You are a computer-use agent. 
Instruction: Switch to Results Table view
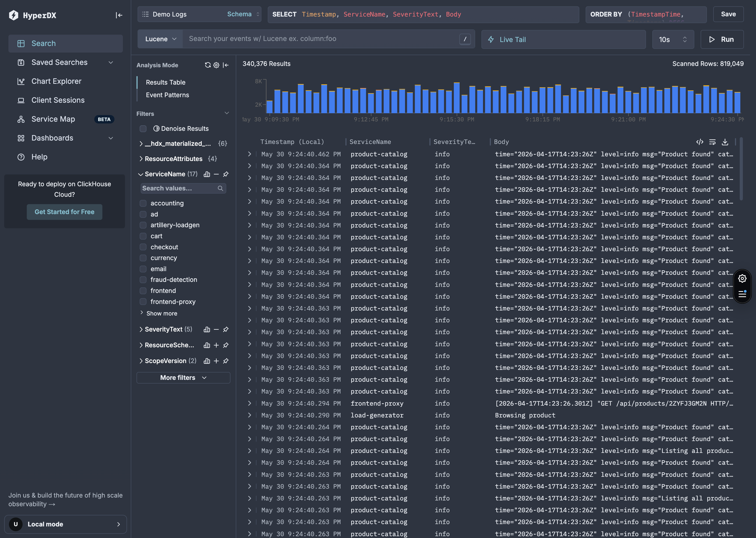coord(165,82)
